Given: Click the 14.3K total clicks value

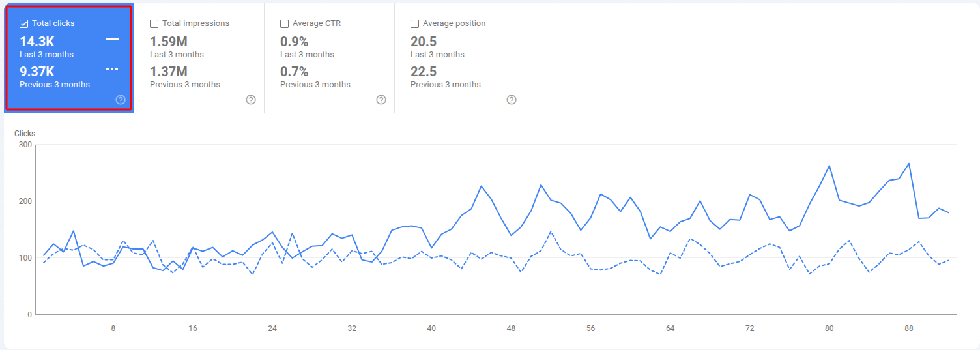Looking at the screenshot, I should [x=37, y=42].
